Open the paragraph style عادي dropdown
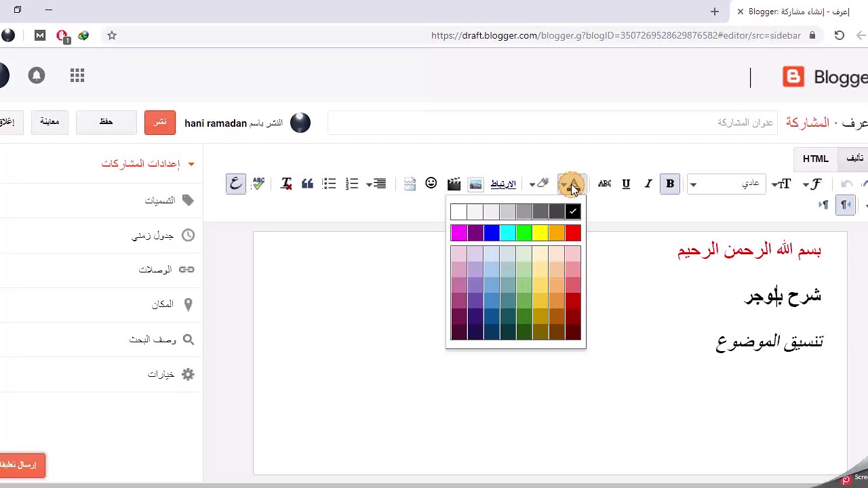The height and width of the screenshot is (488, 868). click(x=726, y=184)
